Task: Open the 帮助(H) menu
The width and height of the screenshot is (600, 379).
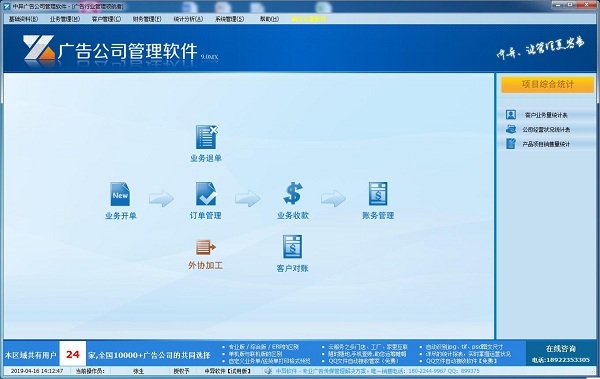Action: [269, 19]
